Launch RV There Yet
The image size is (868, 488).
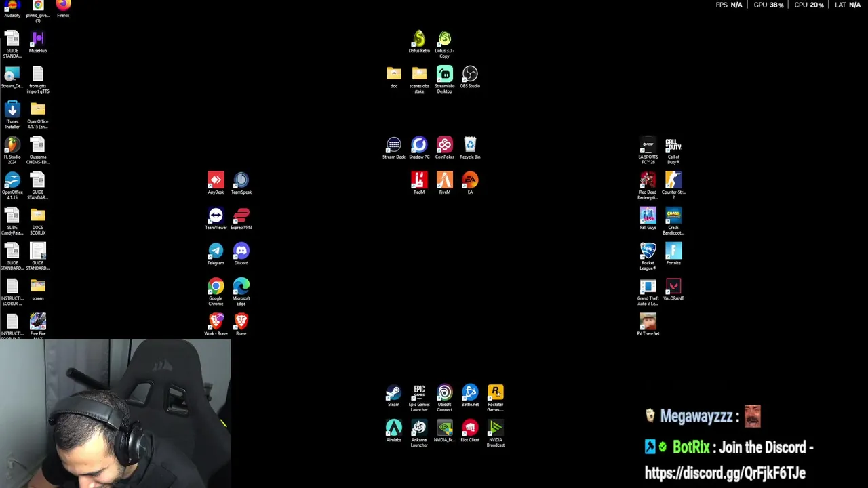648,324
